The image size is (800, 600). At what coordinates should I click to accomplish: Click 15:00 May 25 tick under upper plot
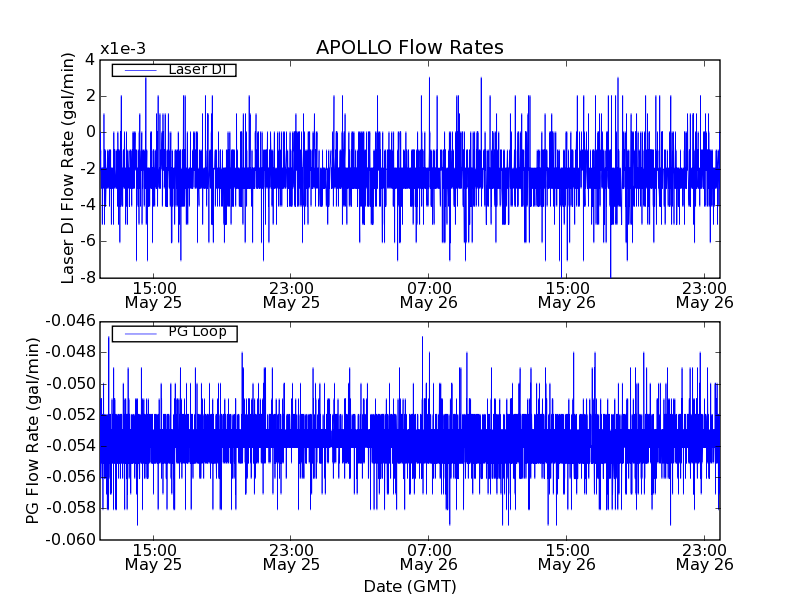(x=154, y=294)
